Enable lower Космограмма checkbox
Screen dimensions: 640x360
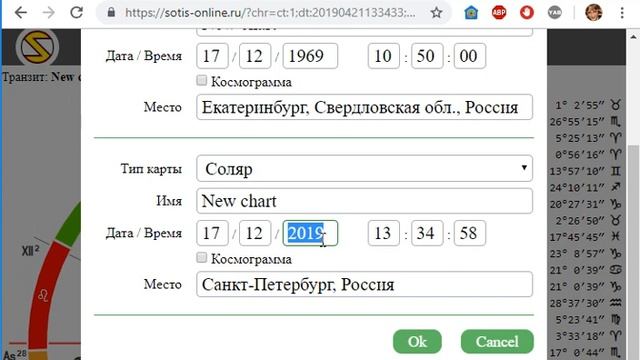(x=201, y=258)
